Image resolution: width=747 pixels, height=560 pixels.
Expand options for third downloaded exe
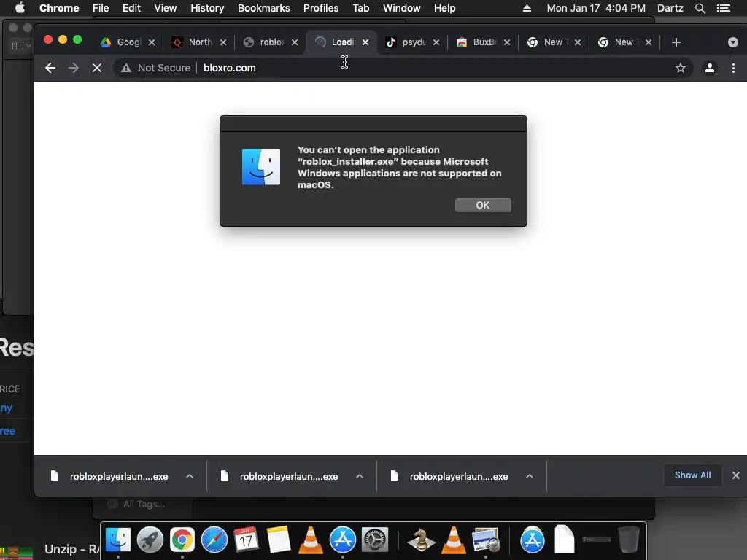530,476
